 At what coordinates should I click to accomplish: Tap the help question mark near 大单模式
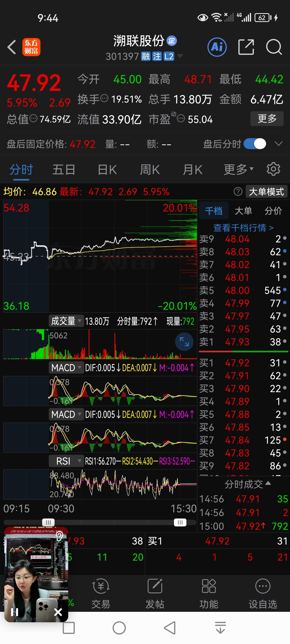(x=238, y=192)
